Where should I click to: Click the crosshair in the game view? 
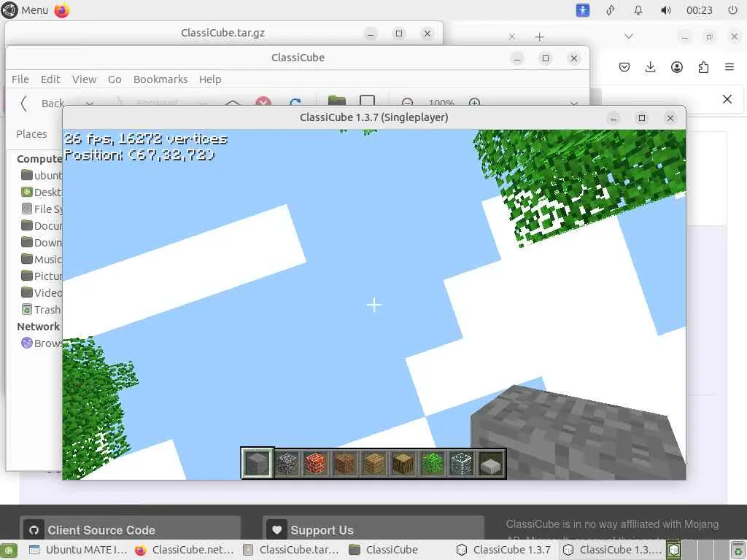point(374,305)
